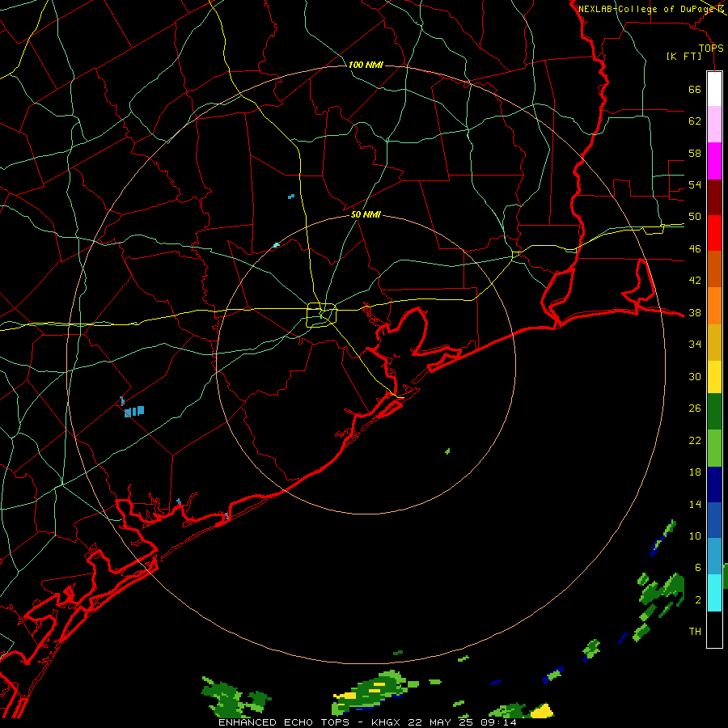The width and height of the screenshot is (728, 728).
Task: Click legend value '50'
Action: pos(695,217)
